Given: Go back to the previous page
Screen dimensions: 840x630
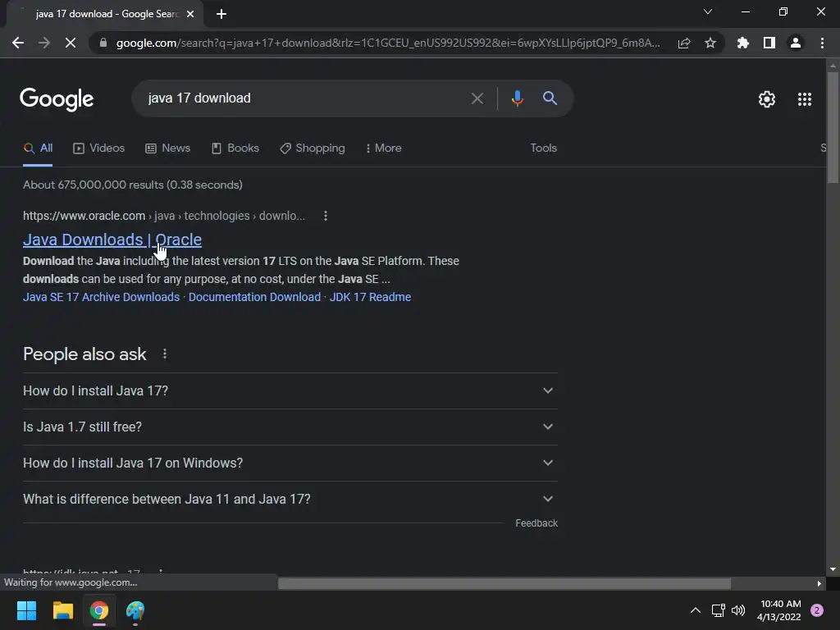Looking at the screenshot, I should [x=18, y=43].
